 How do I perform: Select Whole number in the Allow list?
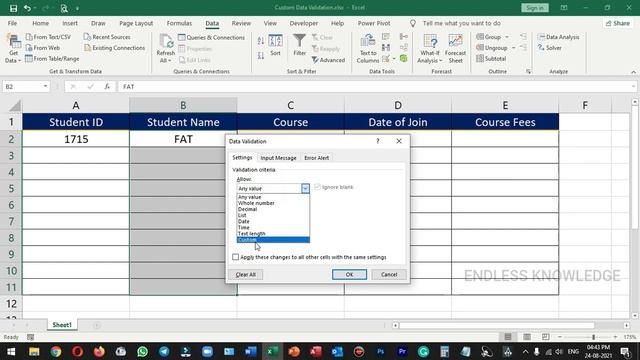click(x=273, y=203)
